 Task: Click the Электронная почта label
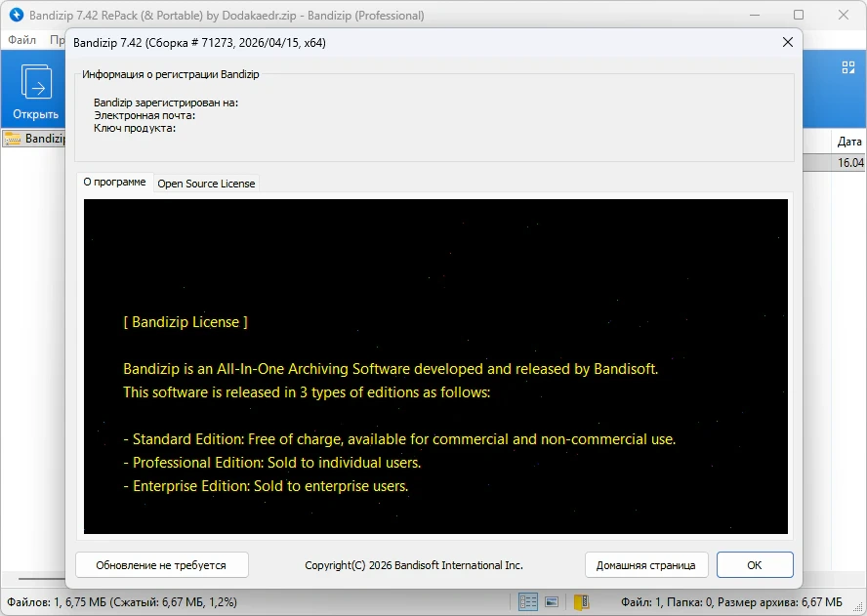coord(144,115)
